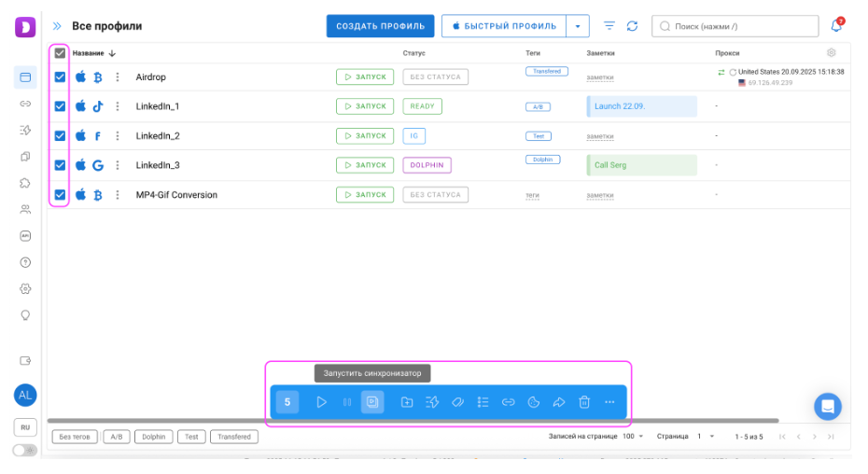
Task: Click the Создать профиль button
Action: pyautogui.click(x=380, y=26)
